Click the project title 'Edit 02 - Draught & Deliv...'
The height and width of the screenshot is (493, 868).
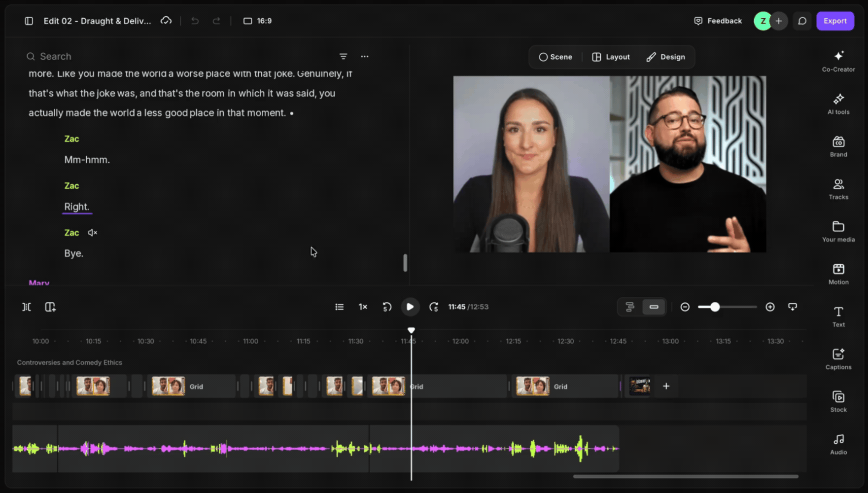tap(97, 21)
